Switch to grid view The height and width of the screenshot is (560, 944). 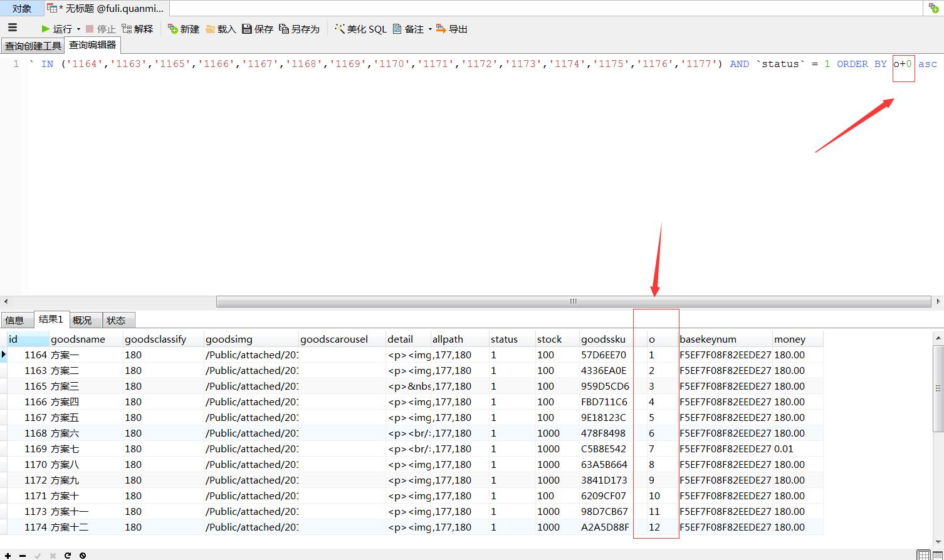(923, 555)
